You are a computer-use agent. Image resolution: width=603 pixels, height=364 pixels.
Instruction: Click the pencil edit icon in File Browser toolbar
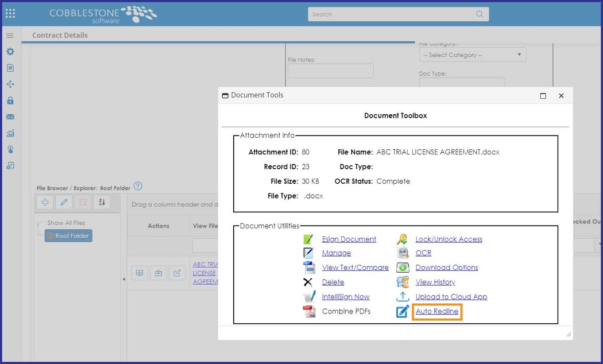point(64,202)
